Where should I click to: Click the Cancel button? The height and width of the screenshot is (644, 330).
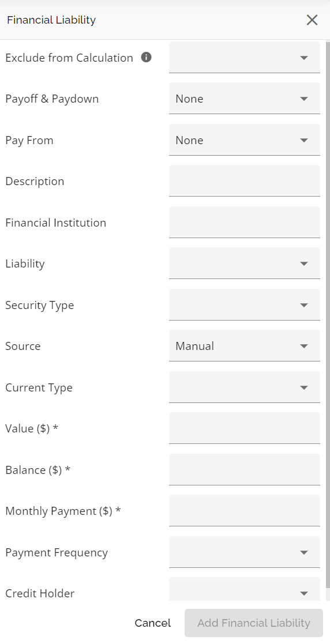pos(152,623)
